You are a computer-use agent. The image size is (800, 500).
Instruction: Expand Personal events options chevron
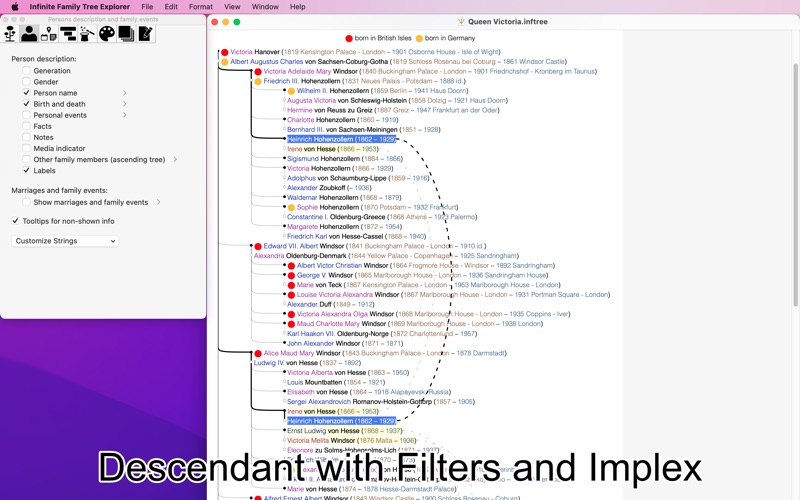124,115
